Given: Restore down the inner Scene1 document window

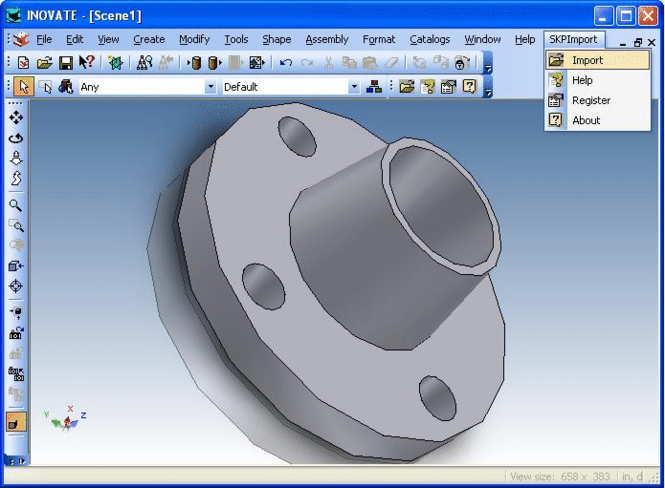Looking at the screenshot, I should 637,43.
